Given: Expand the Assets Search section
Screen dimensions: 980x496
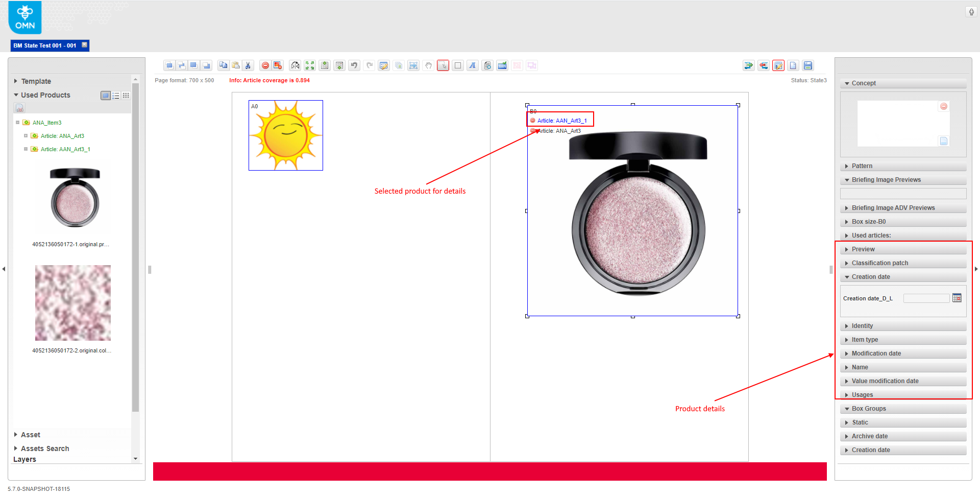Looking at the screenshot, I should tap(45, 448).
